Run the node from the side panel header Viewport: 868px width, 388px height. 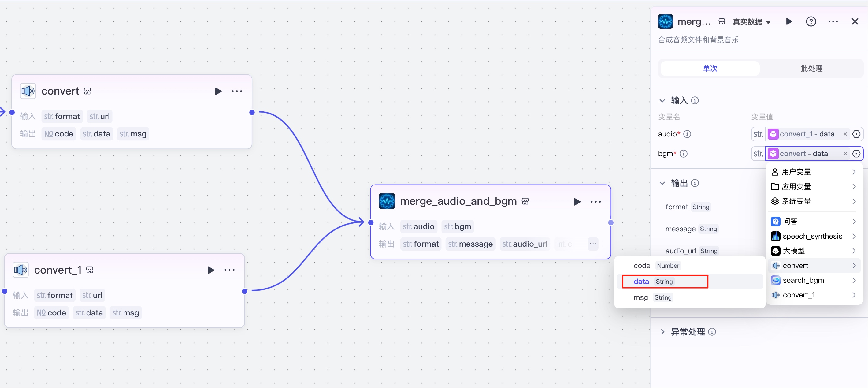(x=789, y=22)
